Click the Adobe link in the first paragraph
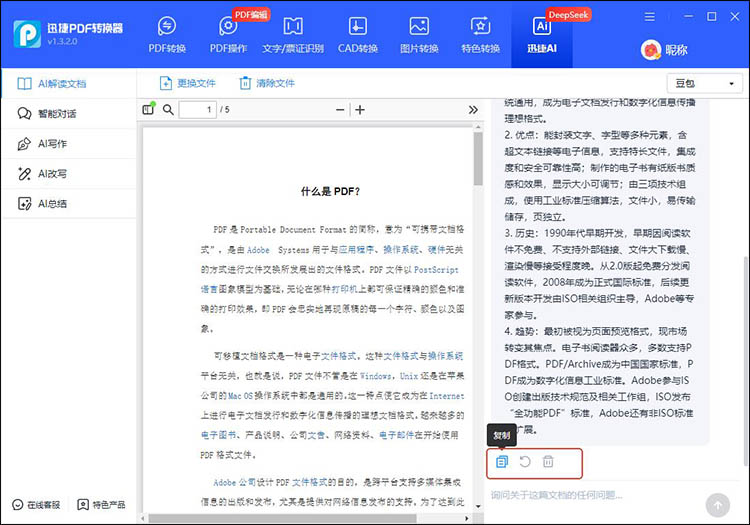The height and width of the screenshot is (525, 750). (258, 250)
